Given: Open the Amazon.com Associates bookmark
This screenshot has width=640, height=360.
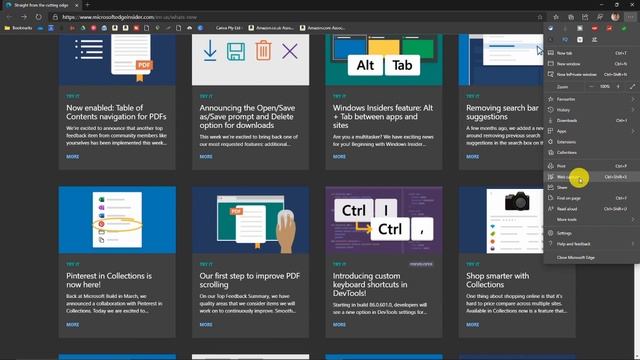Looking at the screenshot, I should tap(322, 28).
